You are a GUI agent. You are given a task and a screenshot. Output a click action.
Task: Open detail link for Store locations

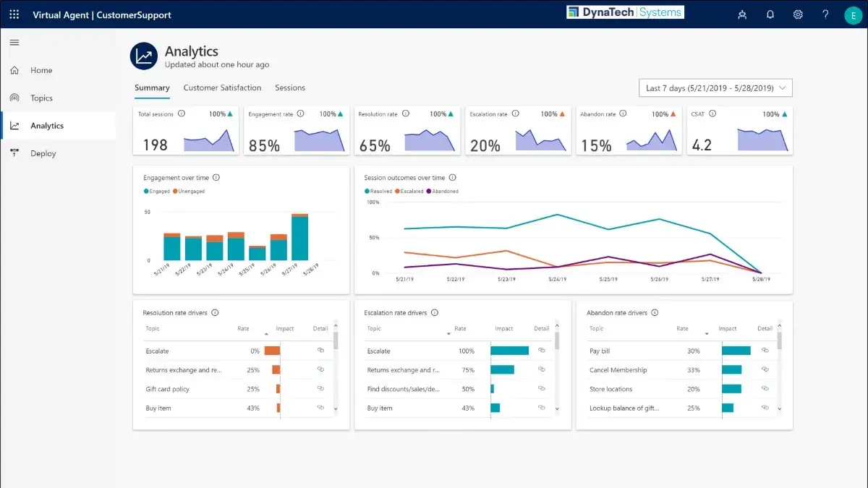765,388
